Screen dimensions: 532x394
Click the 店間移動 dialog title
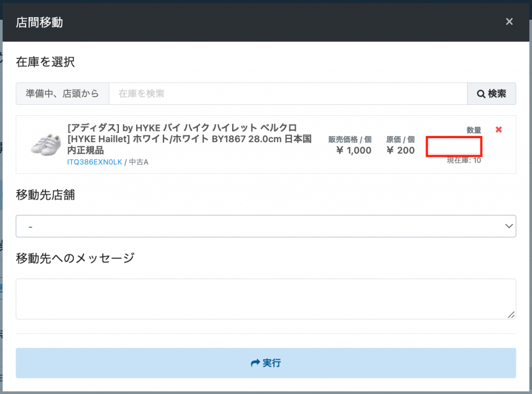point(39,22)
